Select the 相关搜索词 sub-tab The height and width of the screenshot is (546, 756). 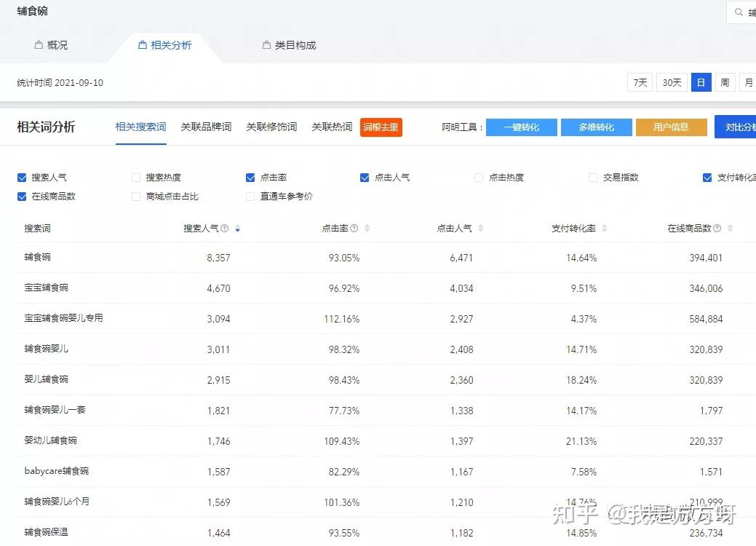(x=140, y=127)
